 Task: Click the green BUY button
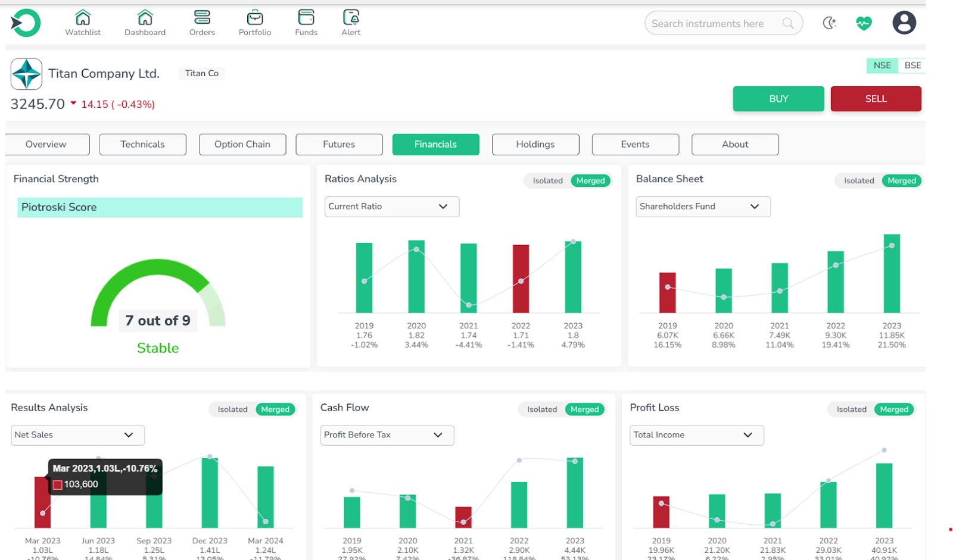pyautogui.click(x=778, y=99)
